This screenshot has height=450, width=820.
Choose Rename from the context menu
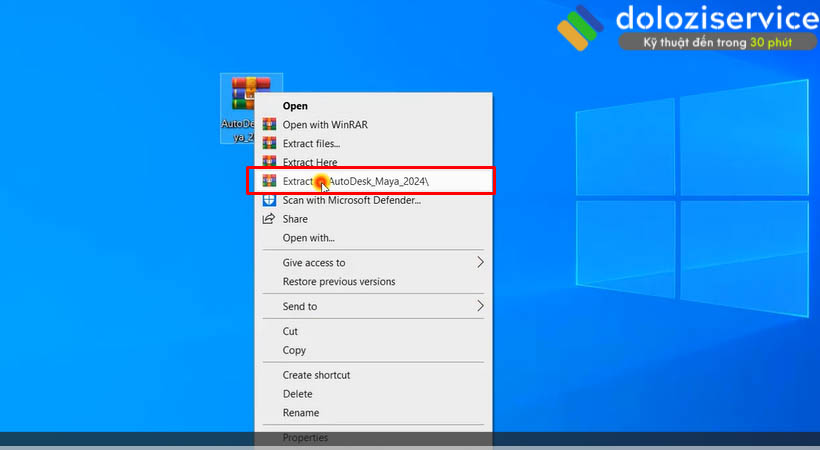pos(301,413)
